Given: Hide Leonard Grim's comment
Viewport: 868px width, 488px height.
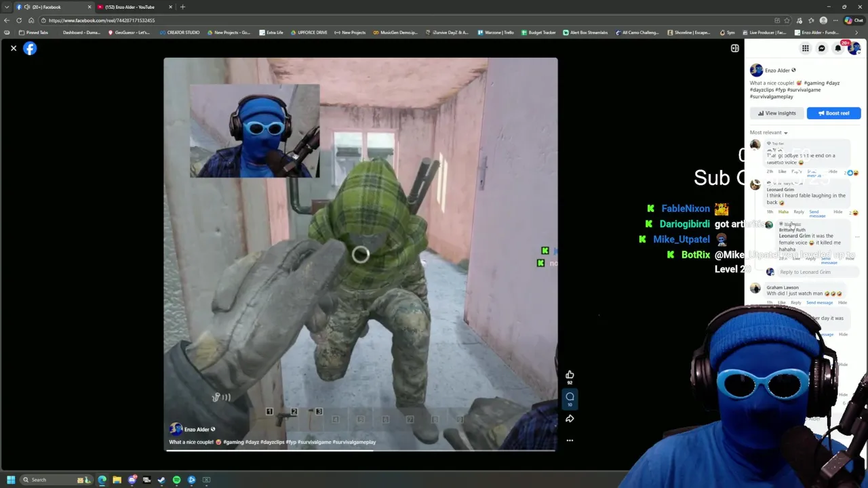Looking at the screenshot, I should click(837, 212).
